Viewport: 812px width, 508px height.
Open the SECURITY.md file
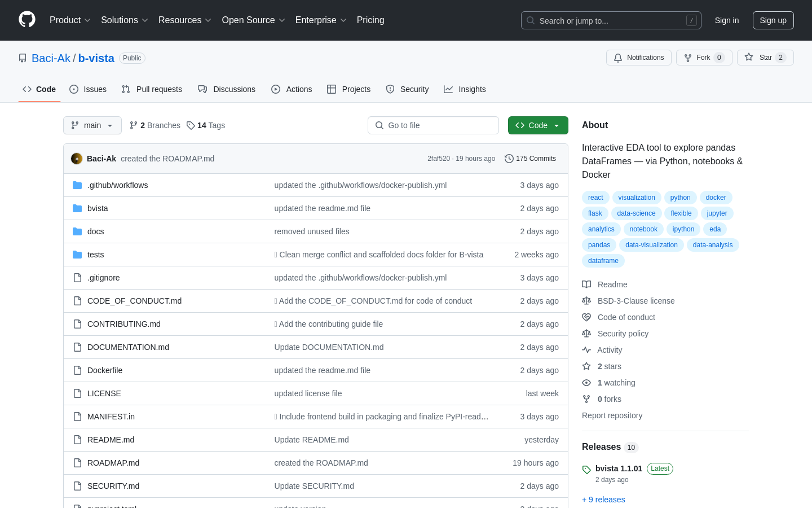[113, 486]
